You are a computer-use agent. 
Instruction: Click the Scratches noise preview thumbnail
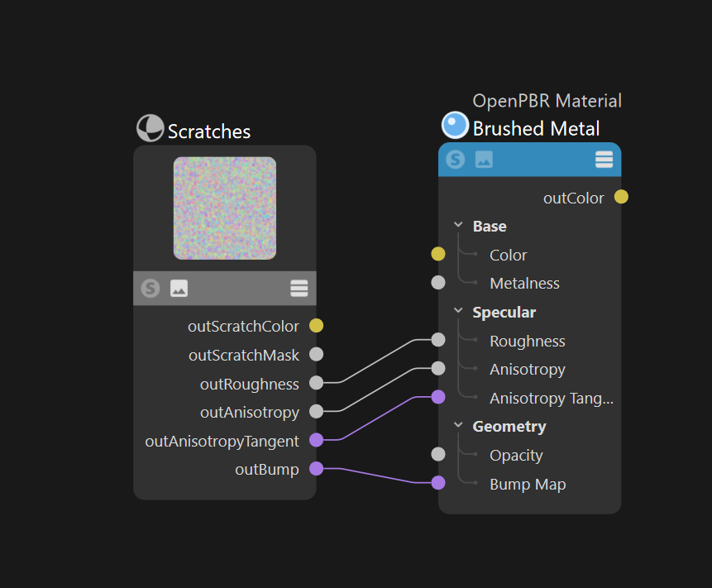click(225, 208)
